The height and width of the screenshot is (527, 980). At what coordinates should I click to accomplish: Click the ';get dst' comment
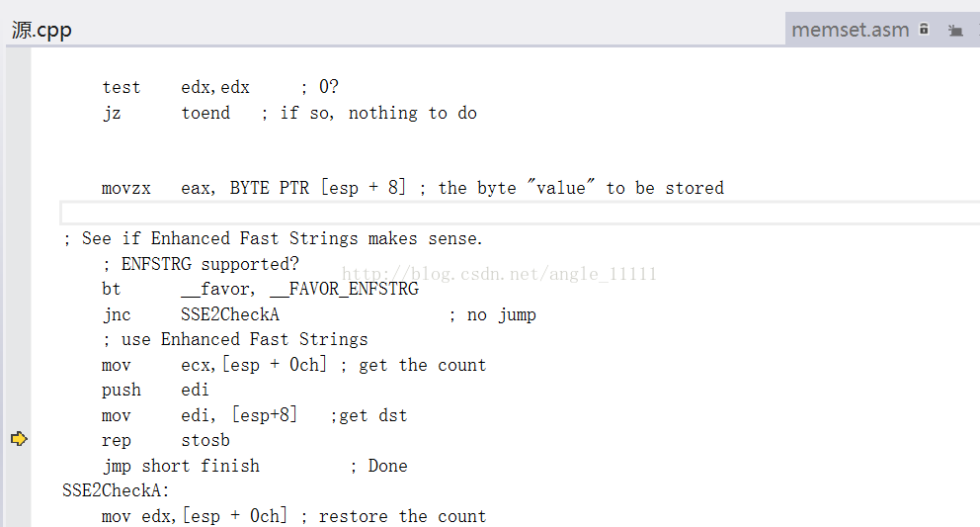[x=368, y=415]
